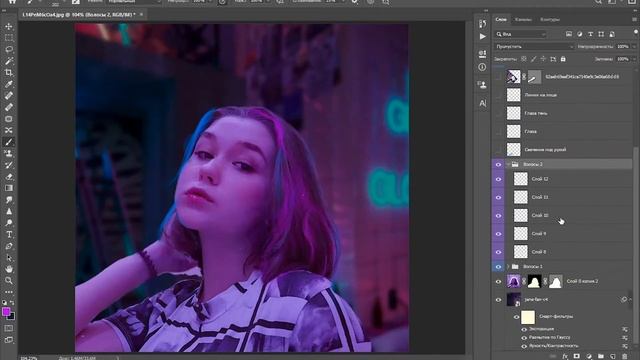Hide the Волосы 1 group
Screen dimensions: 640x360
click(498, 267)
